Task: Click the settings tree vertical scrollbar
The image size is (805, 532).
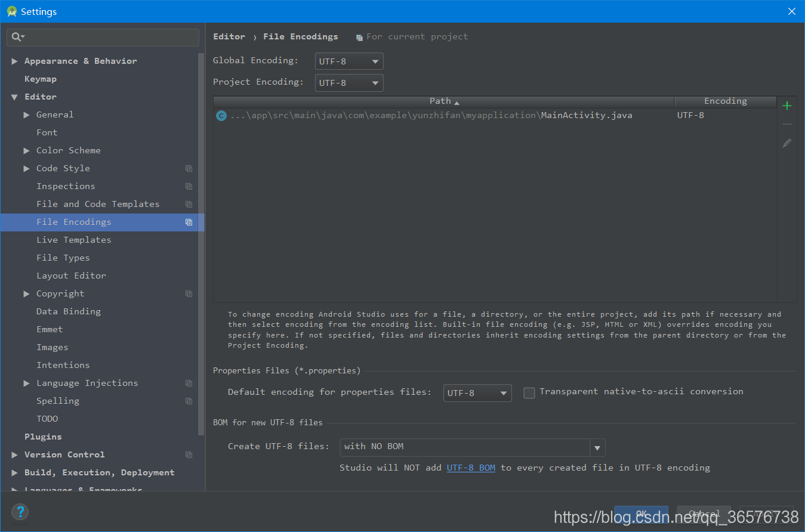Action: point(202,243)
